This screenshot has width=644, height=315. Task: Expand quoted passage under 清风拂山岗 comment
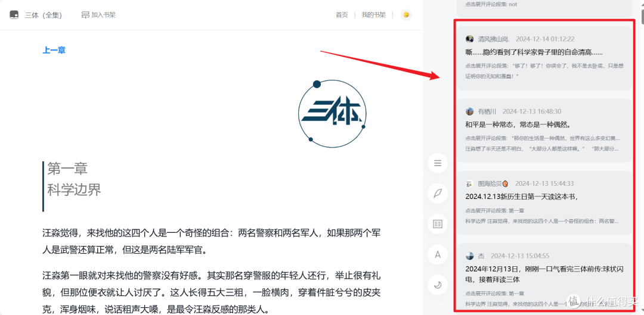(x=545, y=70)
